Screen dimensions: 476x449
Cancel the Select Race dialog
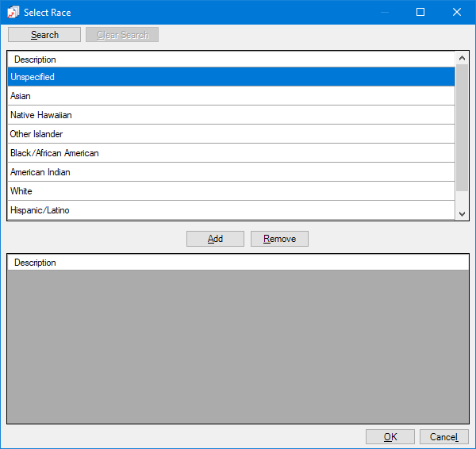tap(443, 437)
